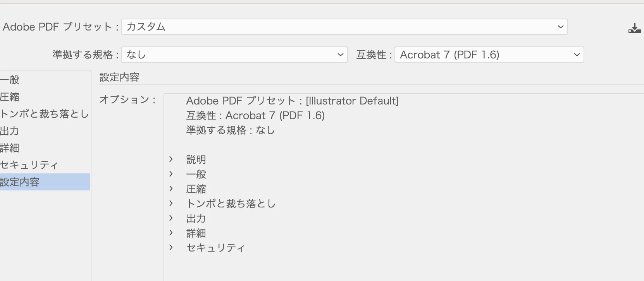Select 詳細 in the left category list

(x=45, y=148)
